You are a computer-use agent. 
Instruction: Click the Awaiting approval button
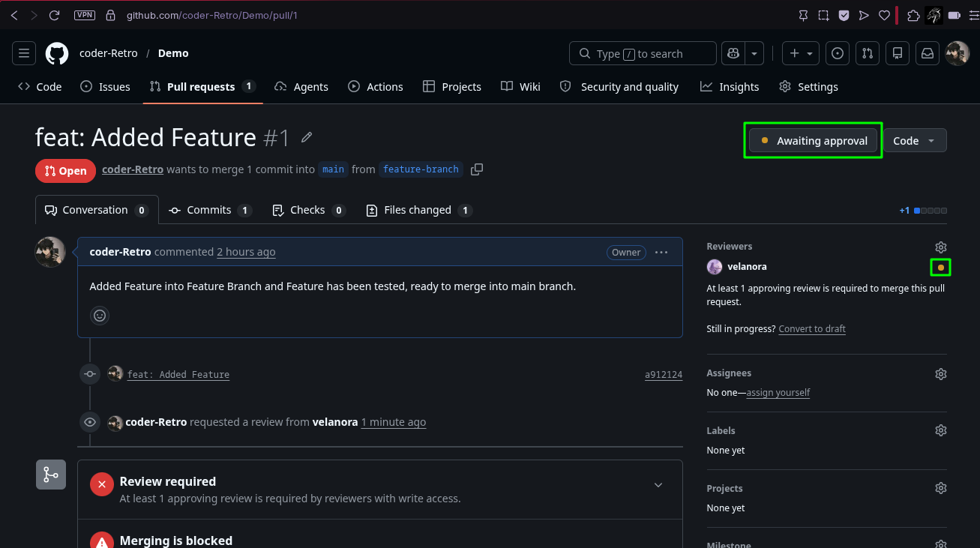814,140
